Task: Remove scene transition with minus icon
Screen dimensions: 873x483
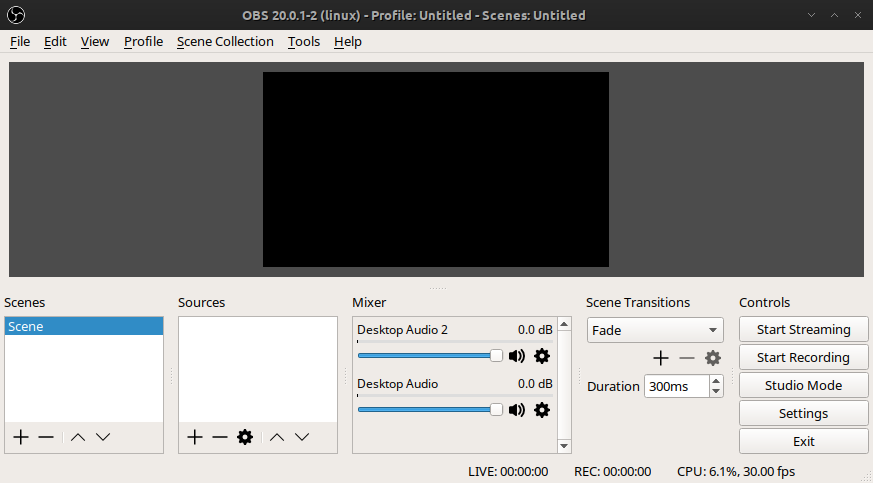Action: pos(686,358)
